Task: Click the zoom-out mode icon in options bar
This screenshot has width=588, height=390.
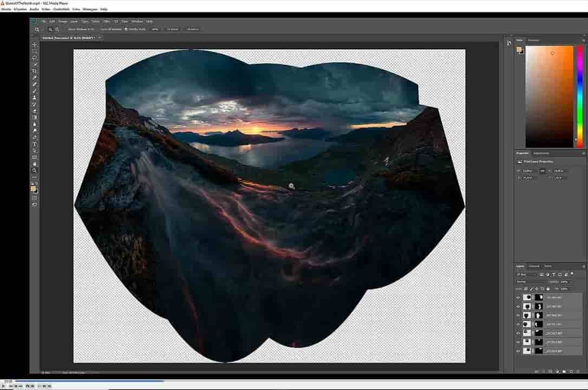Action: (57, 29)
